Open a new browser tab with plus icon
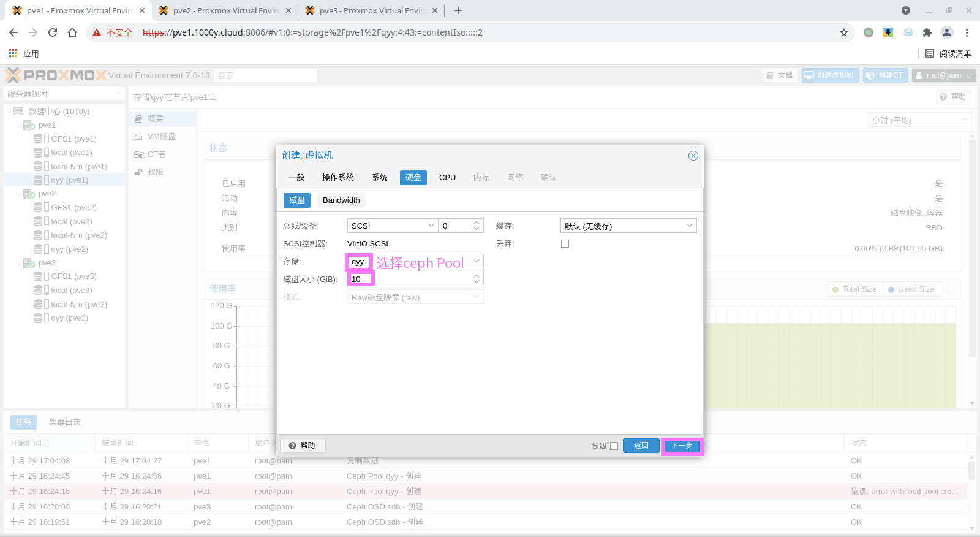Image resolution: width=980 pixels, height=537 pixels. point(458,10)
